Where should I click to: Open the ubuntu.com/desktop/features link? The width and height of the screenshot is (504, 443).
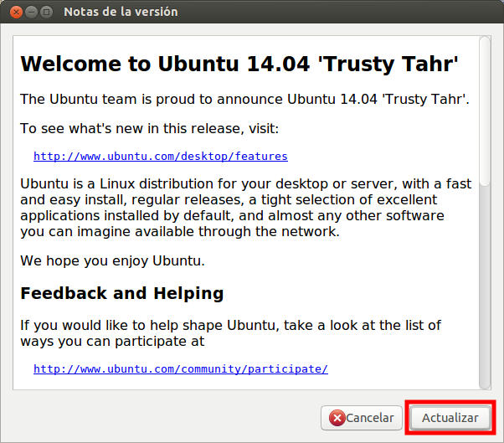(x=161, y=157)
